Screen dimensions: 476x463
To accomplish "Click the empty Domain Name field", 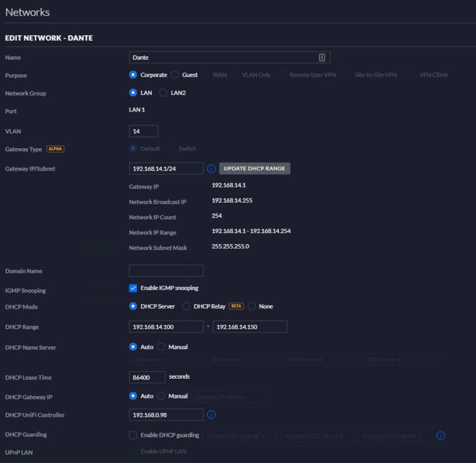I will 165,271.
